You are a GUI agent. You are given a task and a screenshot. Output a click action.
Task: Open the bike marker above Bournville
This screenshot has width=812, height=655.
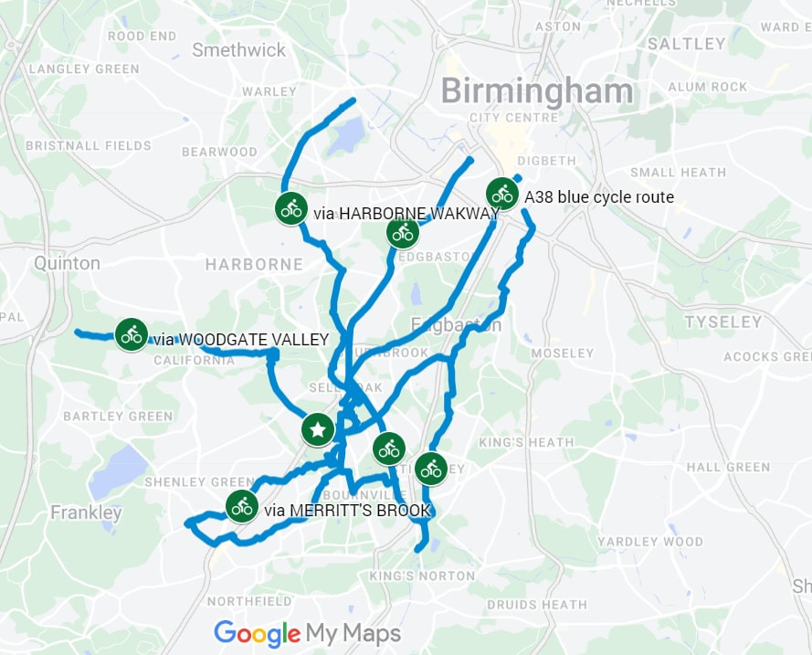pyautogui.click(x=389, y=449)
